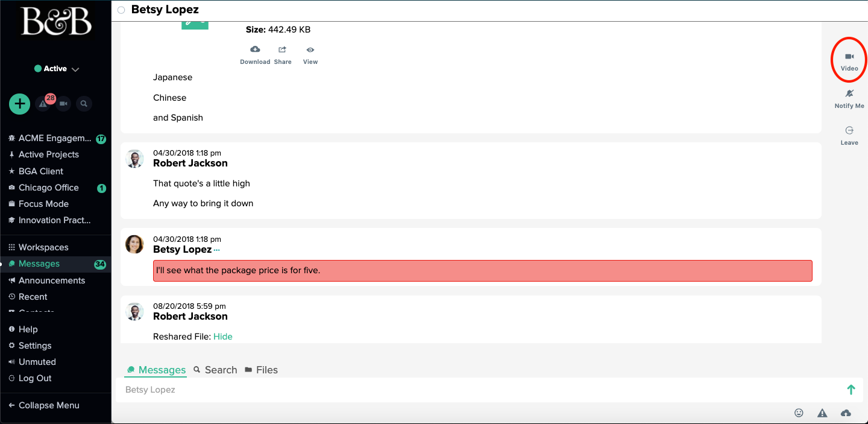Click the status circle beside Betsy Lopez title

coord(121,10)
